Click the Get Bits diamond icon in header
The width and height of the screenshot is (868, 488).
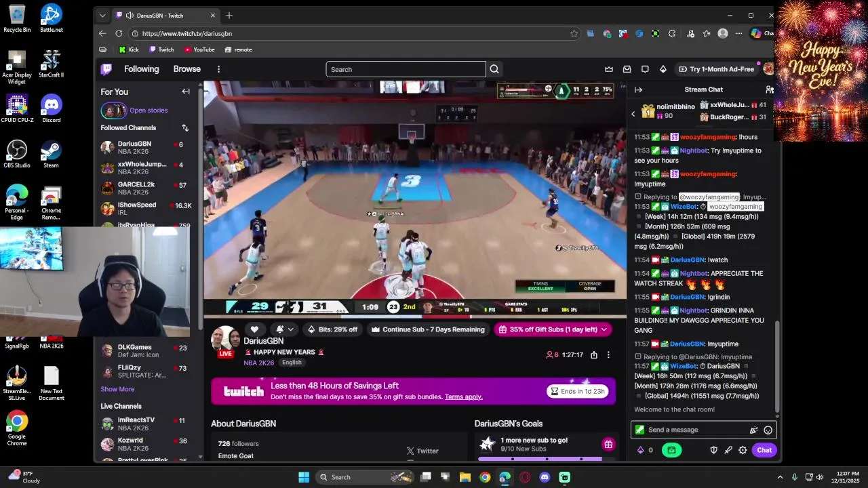[663, 69]
